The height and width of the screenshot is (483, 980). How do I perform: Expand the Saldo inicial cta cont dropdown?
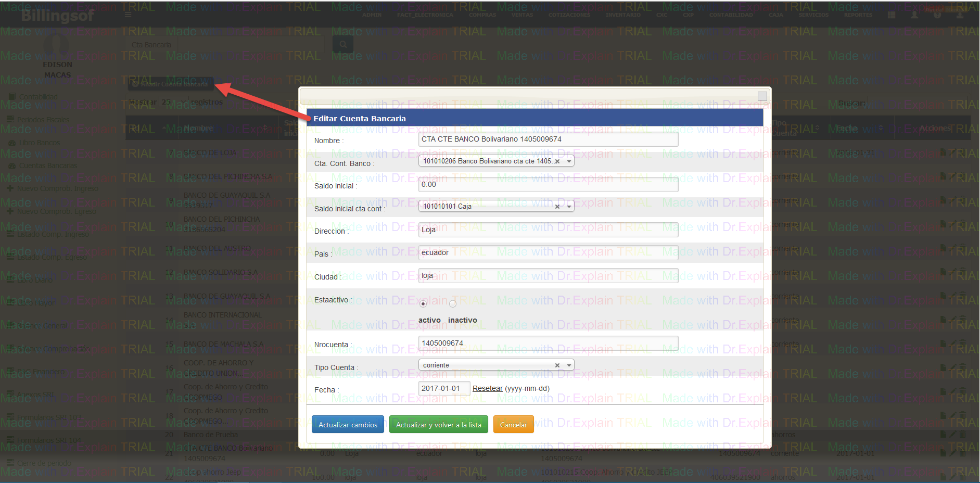[569, 207]
